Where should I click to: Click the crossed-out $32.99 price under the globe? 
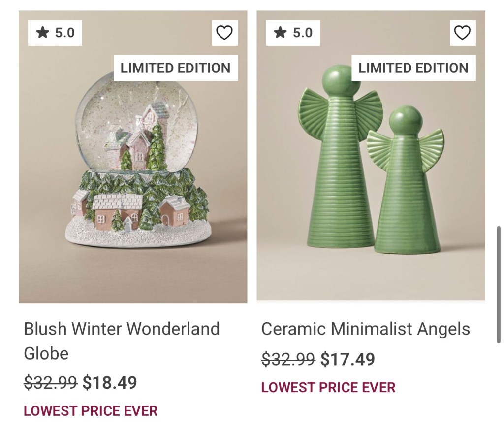click(50, 383)
